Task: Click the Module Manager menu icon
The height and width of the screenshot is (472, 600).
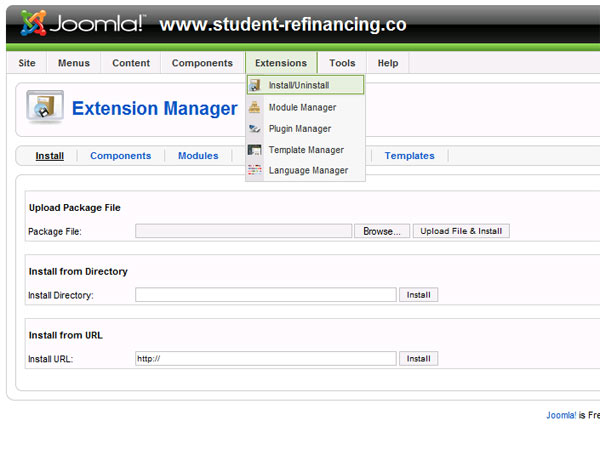Action: (x=254, y=107)
